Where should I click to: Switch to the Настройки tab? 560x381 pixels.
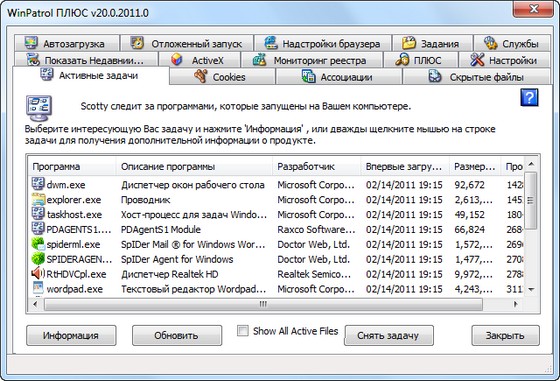pos(504,60)
